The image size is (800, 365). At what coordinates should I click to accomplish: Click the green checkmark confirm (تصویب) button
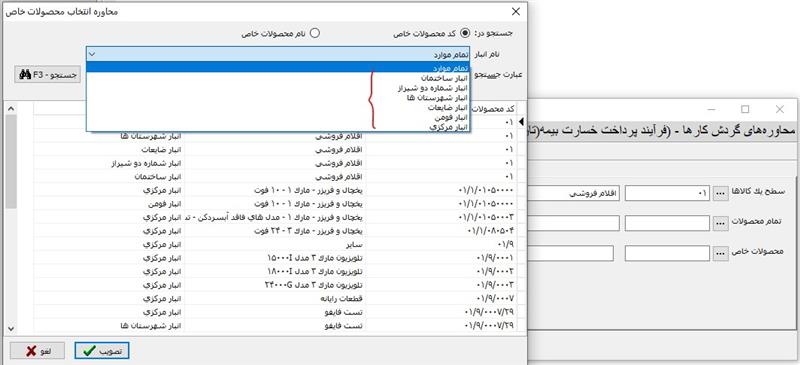pos(102,351)
